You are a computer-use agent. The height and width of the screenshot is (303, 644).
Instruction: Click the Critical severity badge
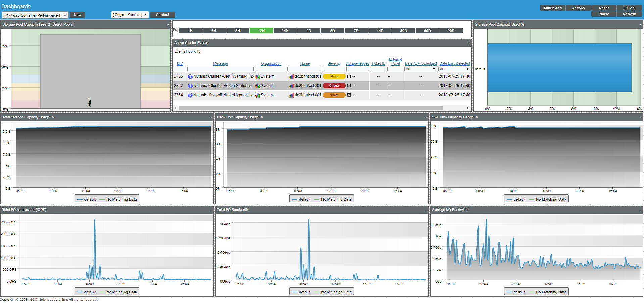point(334,86)
